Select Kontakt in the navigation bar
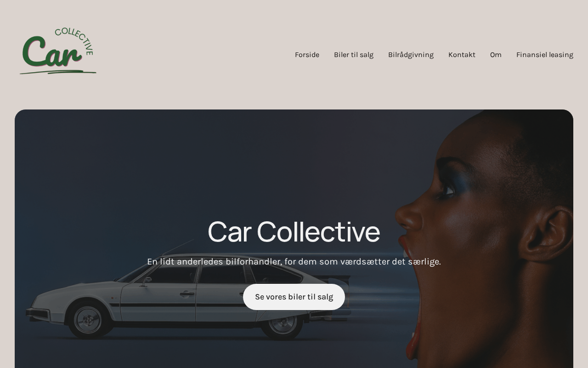This screenshot has width=588, height=368. pos(462,55)
